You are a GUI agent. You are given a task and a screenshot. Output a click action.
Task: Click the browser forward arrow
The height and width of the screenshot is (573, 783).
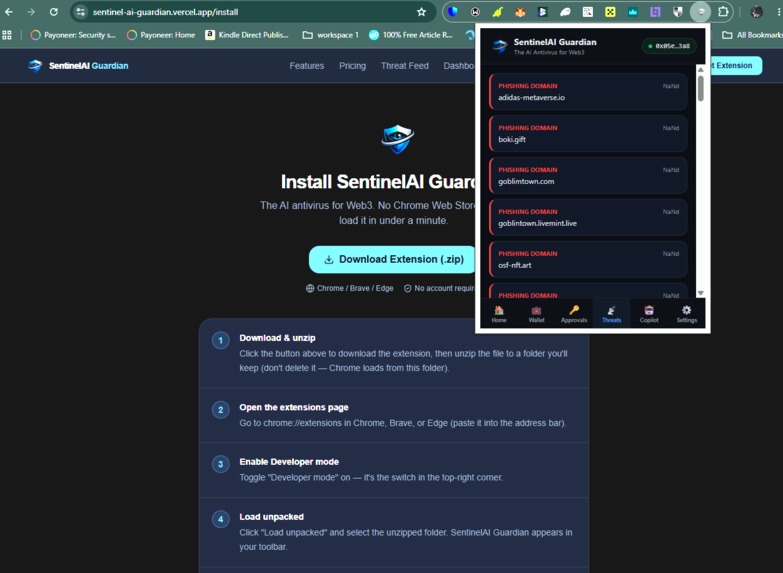point(31,11)
